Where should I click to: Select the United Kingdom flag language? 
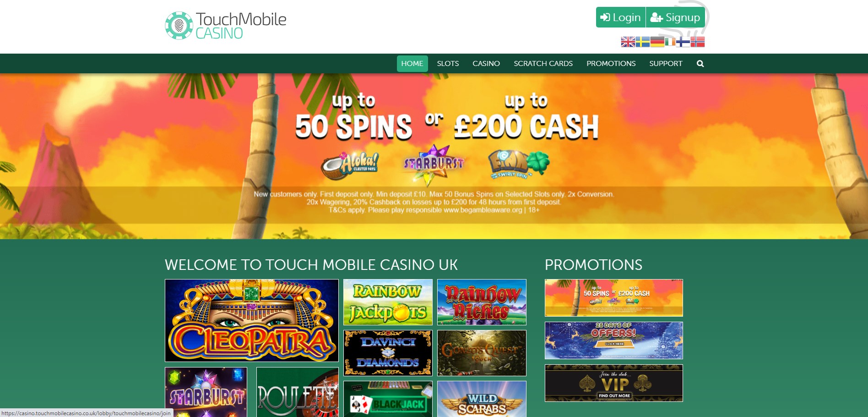628,42
